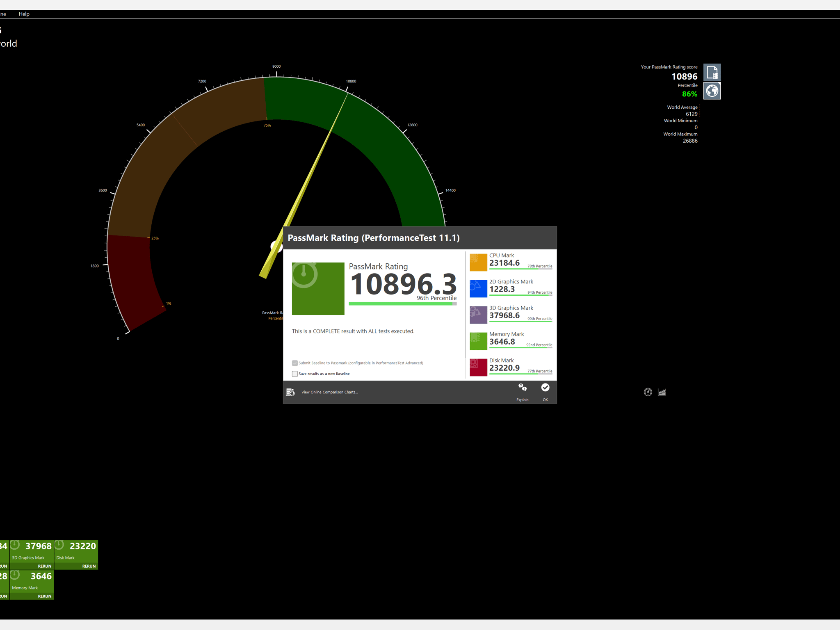840x630 pixels.
Task: Click the large green PassMark Rating icon
Action: click(x=318, y=289)
